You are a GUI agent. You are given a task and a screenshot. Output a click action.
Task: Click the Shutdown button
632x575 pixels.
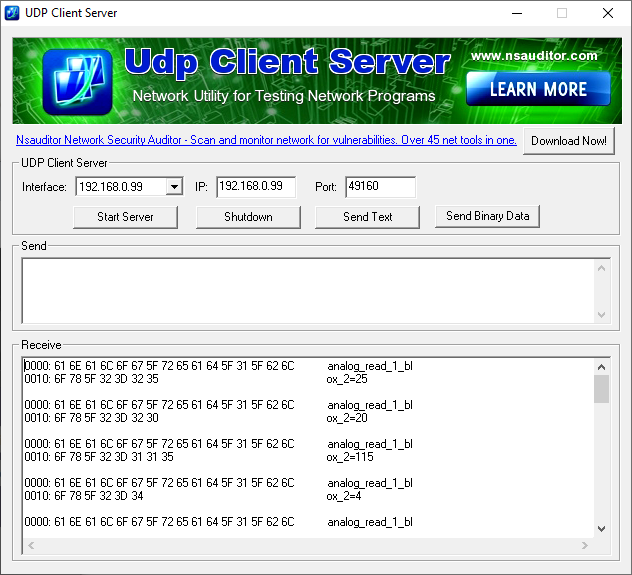(x=248, y=217)
